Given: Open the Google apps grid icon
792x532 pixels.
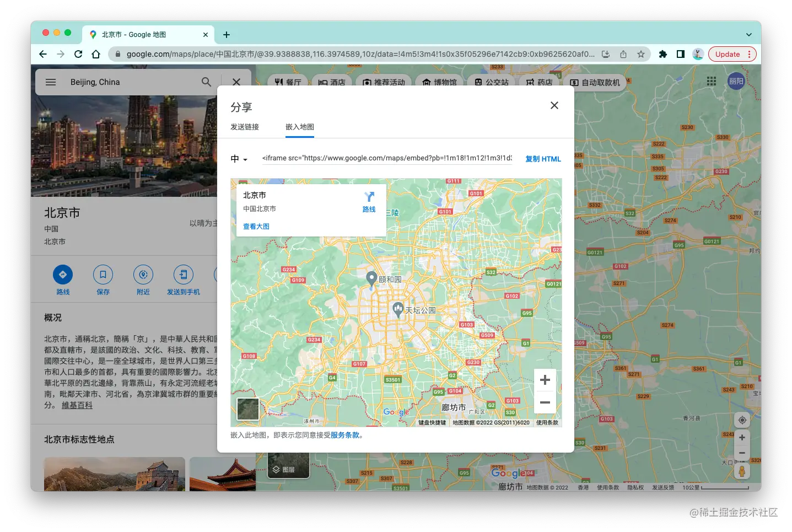Looking at the screenshot, I should click(x=711, y=81).
